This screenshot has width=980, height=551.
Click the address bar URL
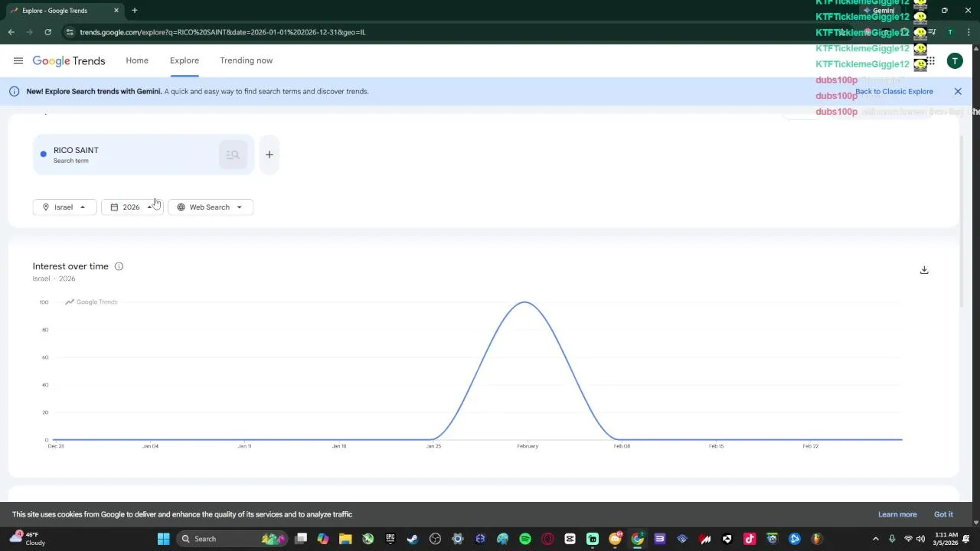point(223,32)
